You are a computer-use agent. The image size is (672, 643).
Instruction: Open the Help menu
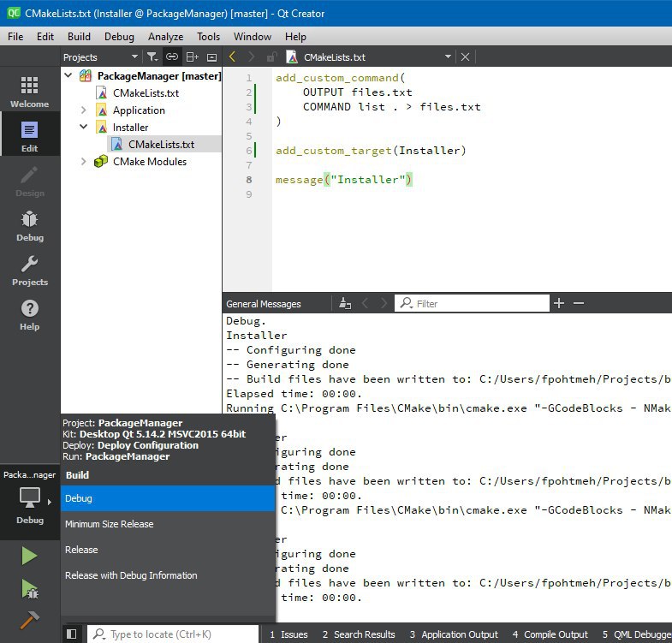coord(295,37)
